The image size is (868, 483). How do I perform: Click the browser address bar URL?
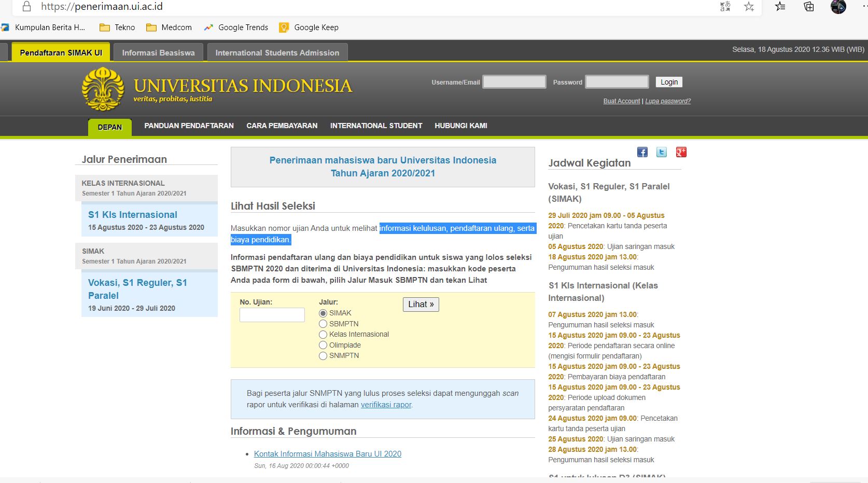(102, 7)
